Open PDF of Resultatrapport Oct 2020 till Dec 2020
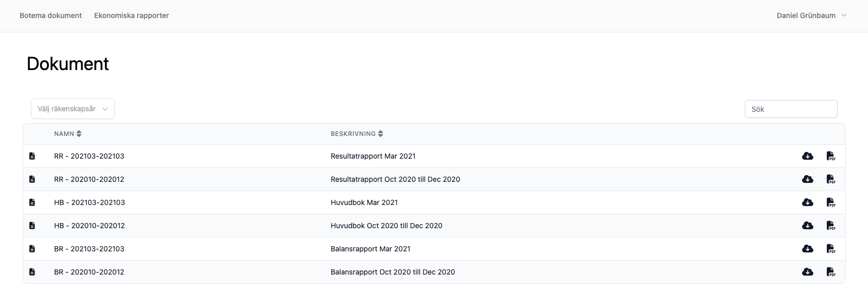This screenshot has height=290, width=868. (x=830, y=179)
